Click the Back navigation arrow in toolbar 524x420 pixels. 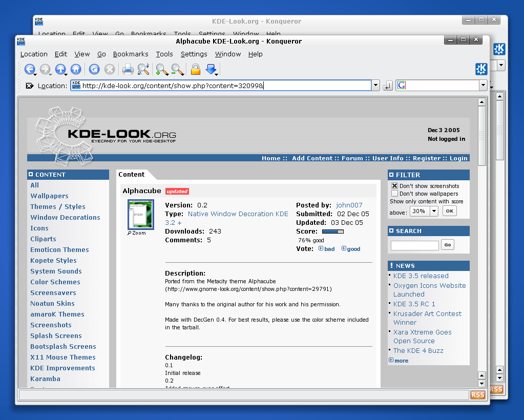tap(29, 69)
